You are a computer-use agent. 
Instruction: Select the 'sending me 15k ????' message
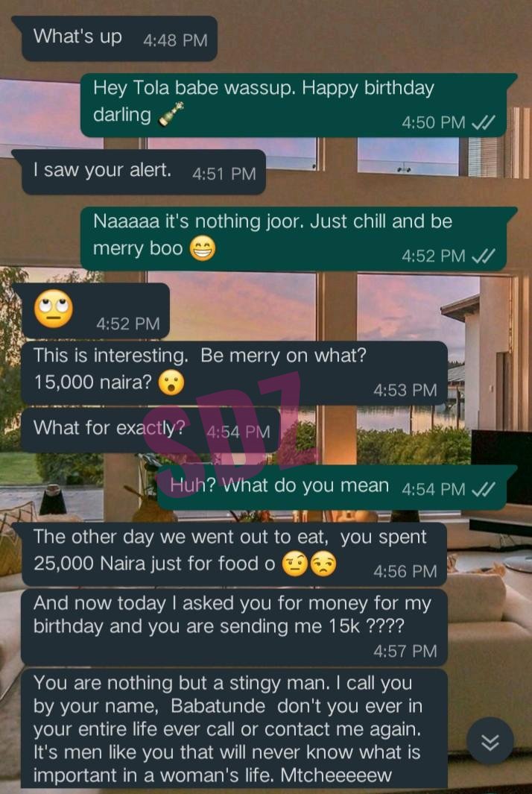pyautogui.click(x=235, y=627)
